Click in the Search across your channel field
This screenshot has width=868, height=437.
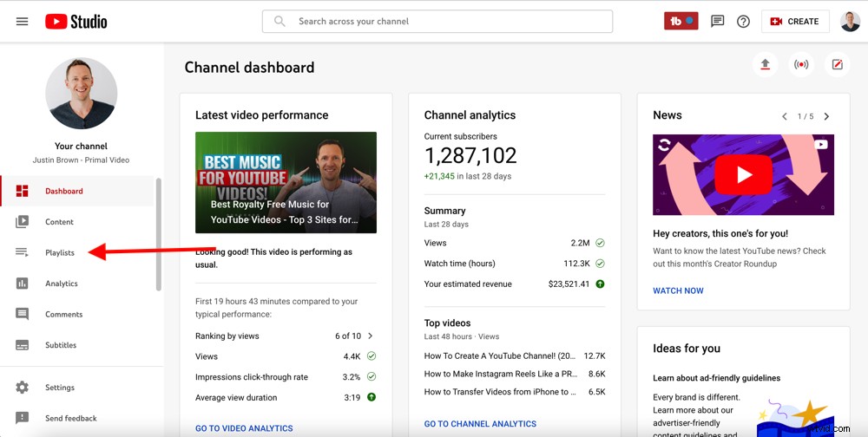pyautogui.click(x=437, y=21)
